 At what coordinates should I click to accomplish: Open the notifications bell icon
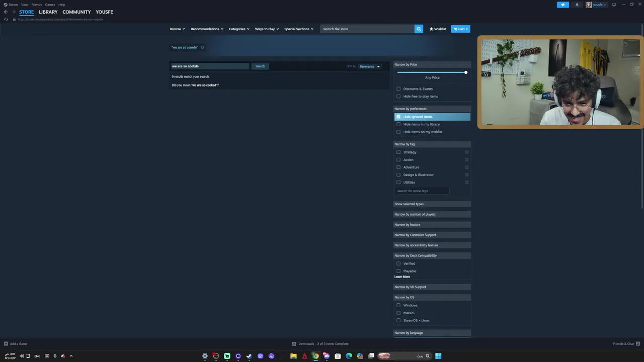(577, 5)
